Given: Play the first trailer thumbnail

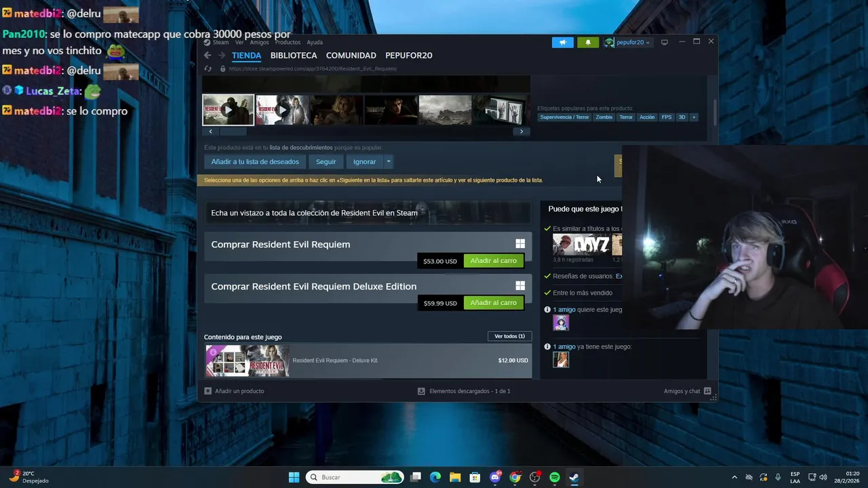Looking at the screenshot, I should coord(229,110).
